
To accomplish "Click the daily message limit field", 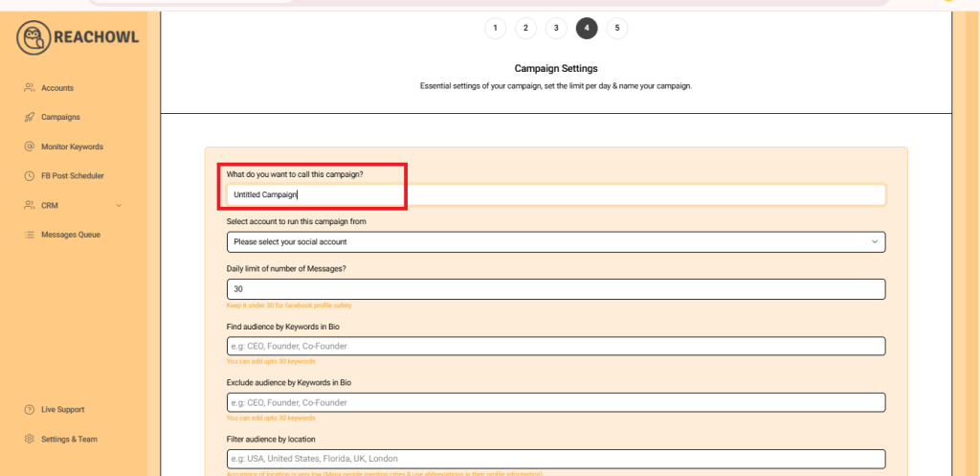I will tap(556, 289).
